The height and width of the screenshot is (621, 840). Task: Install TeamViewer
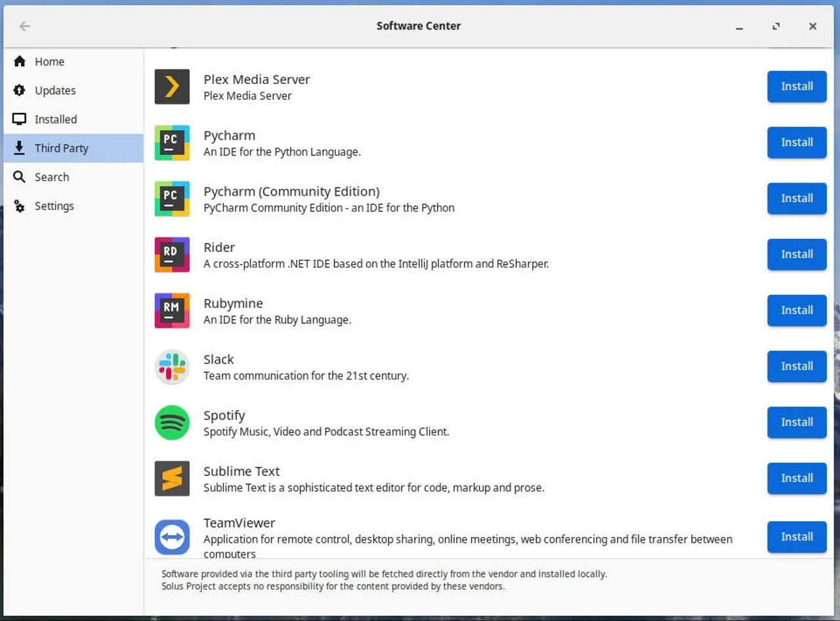(x=797, y=537)
